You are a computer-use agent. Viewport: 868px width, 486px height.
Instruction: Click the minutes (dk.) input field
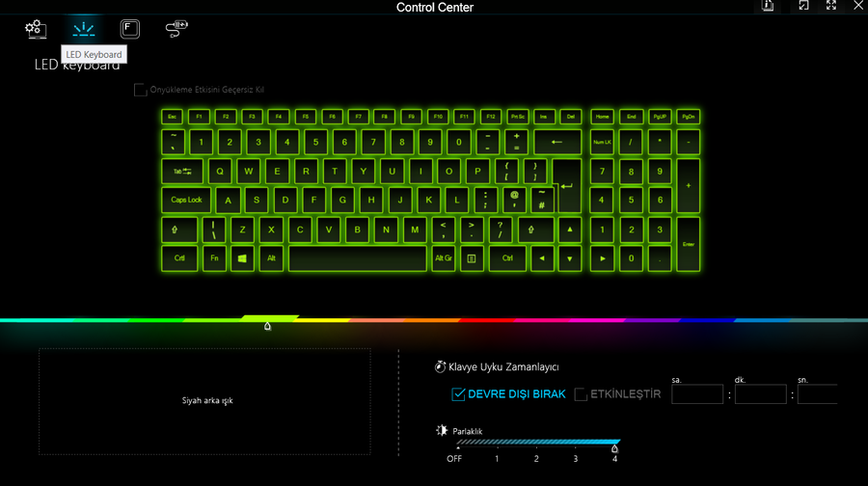coord(761,394)
